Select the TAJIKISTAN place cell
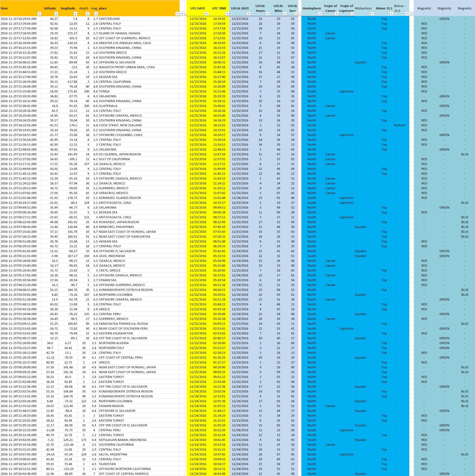Image resolution: width=475 pixels, height=476 pixels. [139, 464]
